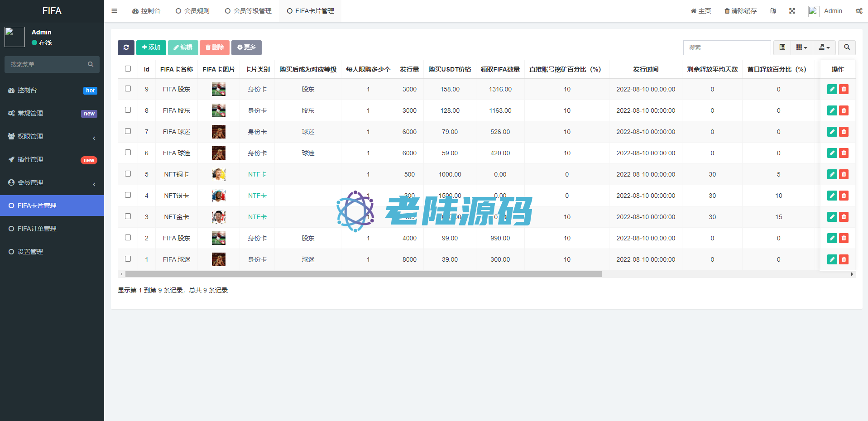Image resolution: width=868 pixels, height=421 pixels.
Task: Open the export data dropdown
Action: coord(824,48)
